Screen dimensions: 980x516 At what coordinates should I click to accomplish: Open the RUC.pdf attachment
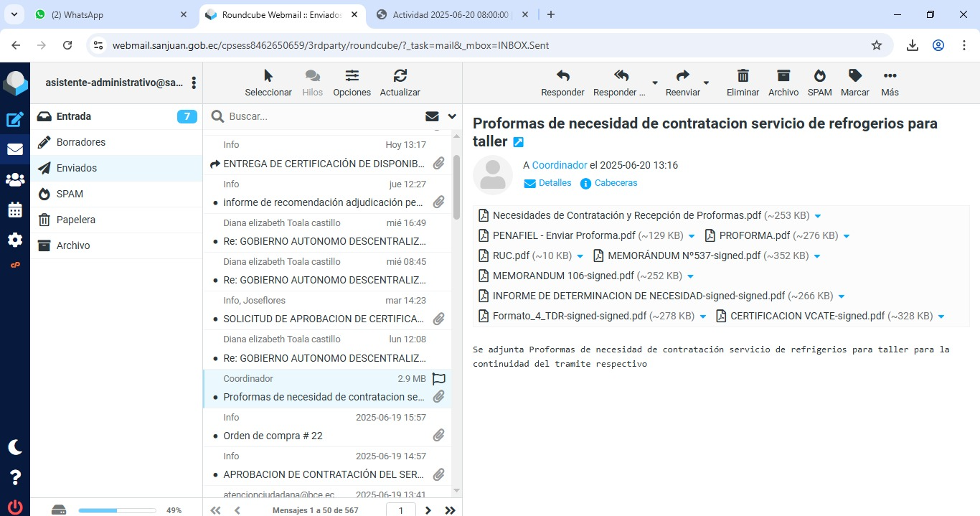(x=511, y=255)
